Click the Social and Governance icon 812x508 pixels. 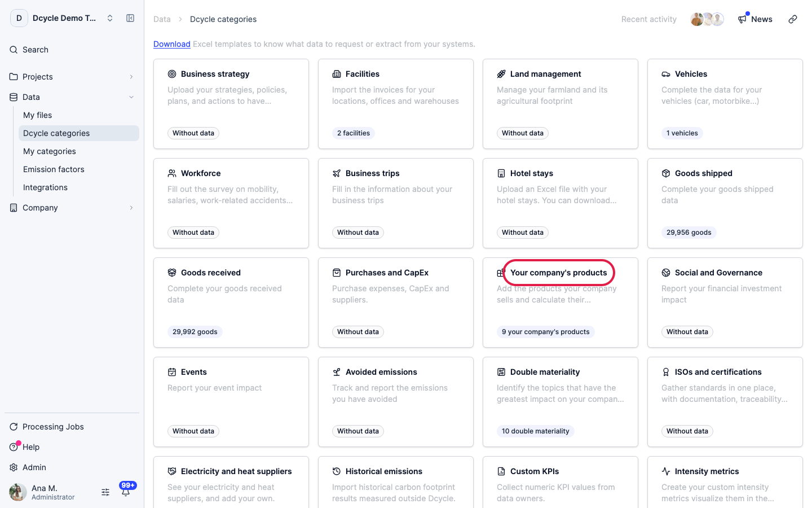(666, 273)
